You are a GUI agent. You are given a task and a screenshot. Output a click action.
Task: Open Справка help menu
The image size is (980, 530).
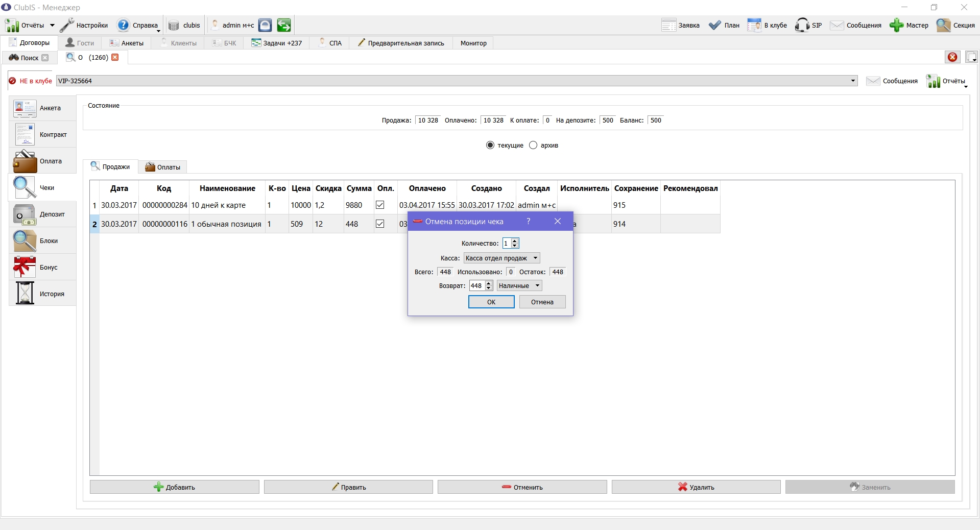(138, 25)
